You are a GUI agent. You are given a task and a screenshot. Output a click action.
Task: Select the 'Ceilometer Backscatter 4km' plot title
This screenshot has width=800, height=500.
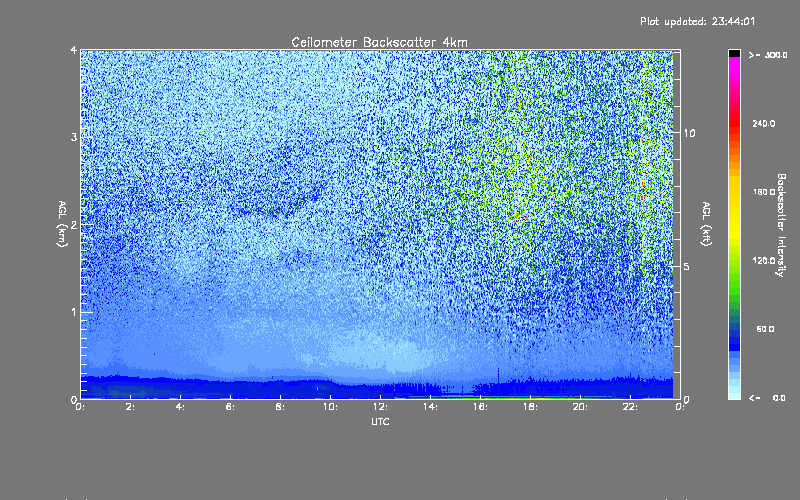point(379,42)
